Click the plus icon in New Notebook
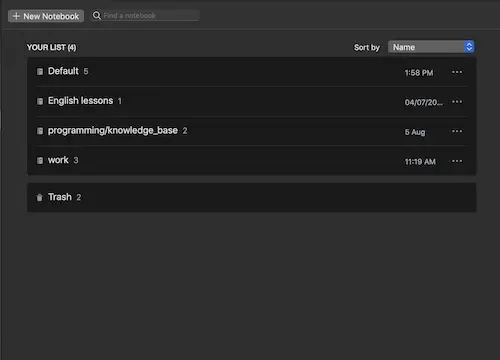This screenshot has height=360, width=500. pyautogui.click(x=16, y=16)
